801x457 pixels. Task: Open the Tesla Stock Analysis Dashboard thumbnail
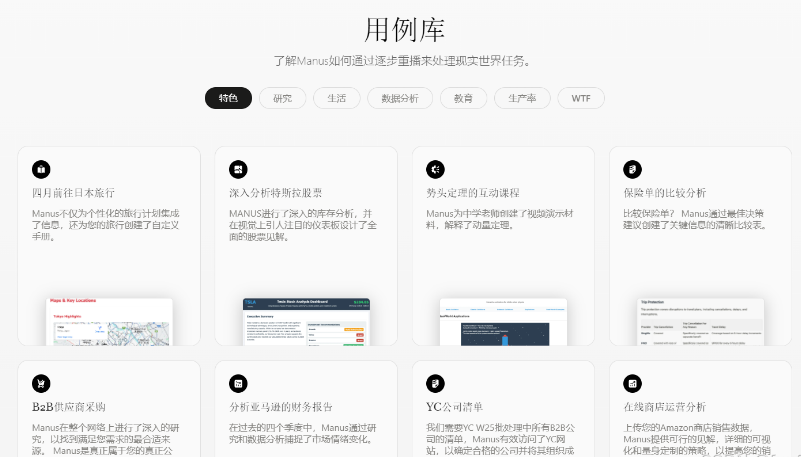point(306,322)
